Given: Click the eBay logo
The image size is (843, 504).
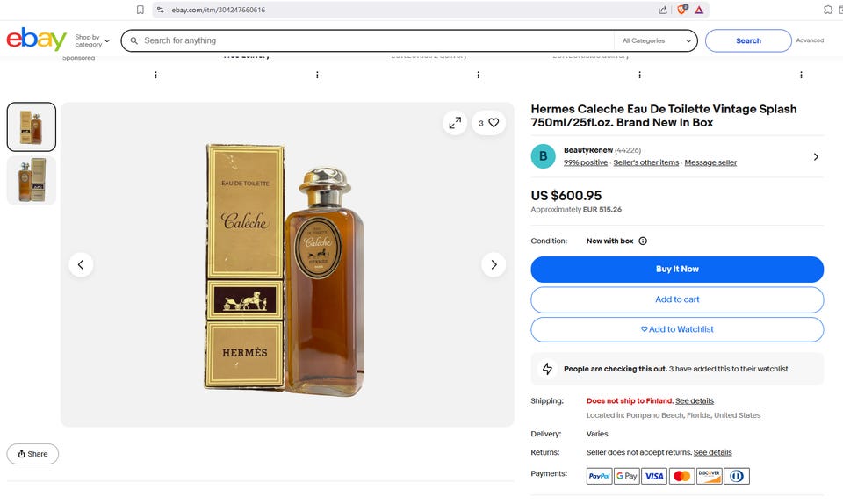Looking at the screenshot, I should pos(36,40).
